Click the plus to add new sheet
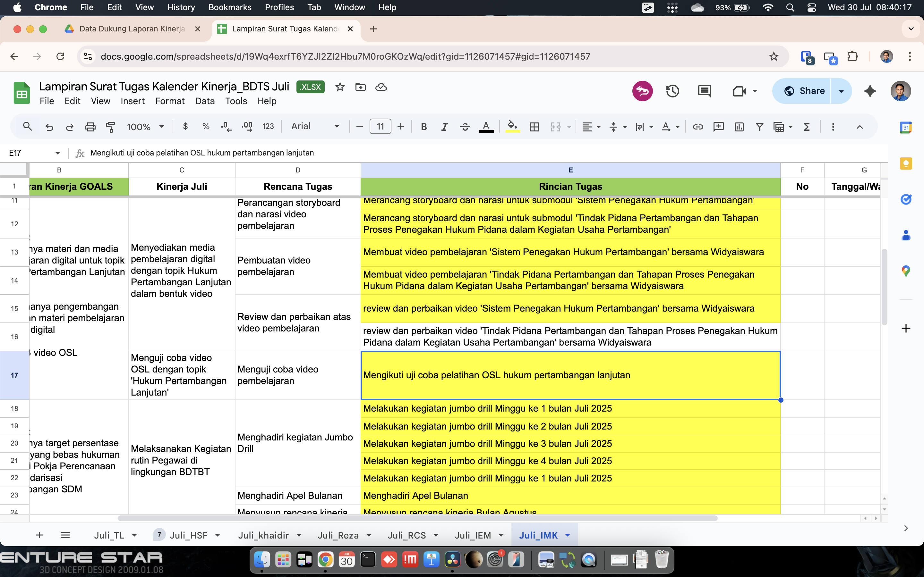This screenshot has height=577, width=924. click(39, 535)
